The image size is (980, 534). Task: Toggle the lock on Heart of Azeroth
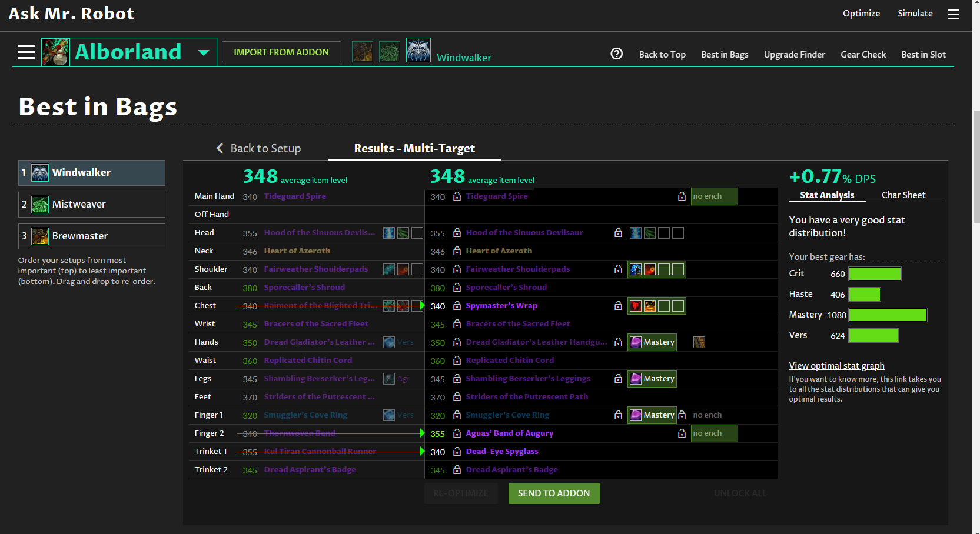[x=457, y=251]
